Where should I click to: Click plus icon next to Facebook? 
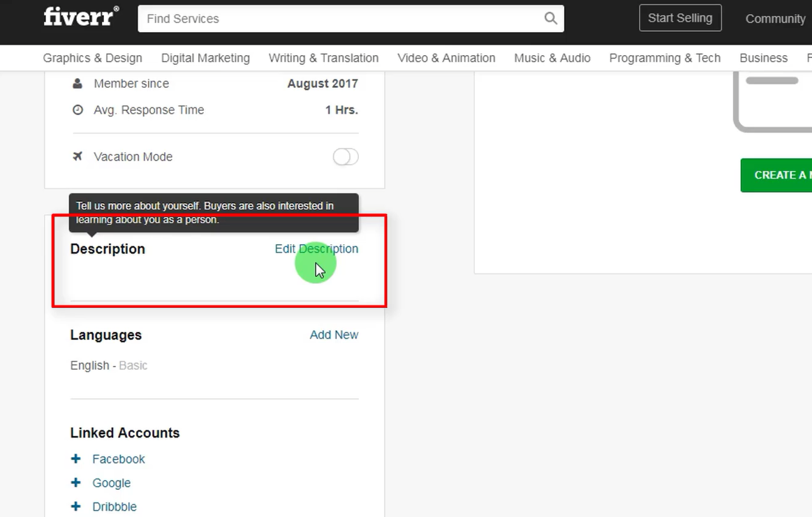[x=75, y=458]
